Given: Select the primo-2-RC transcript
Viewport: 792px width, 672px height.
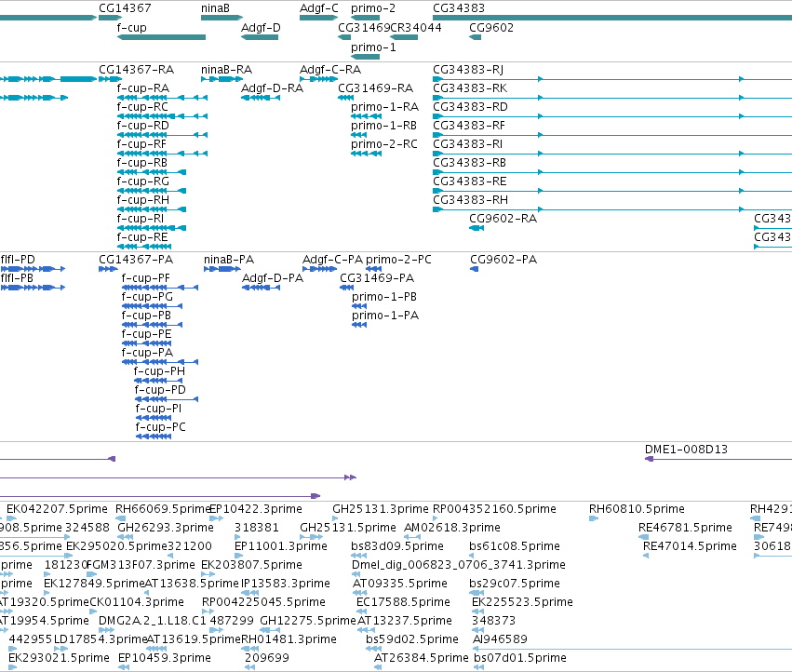Looking at the screenshot, I should click(366, 154).
